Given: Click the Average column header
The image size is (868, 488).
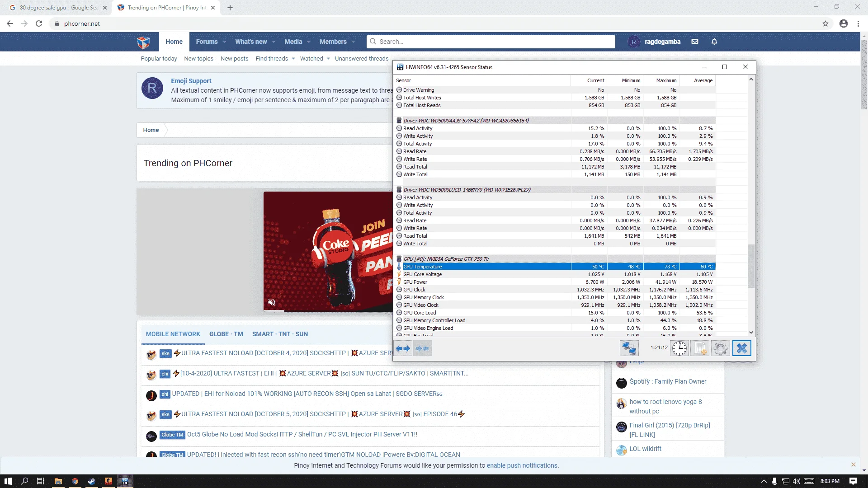Looking at the screenshot, I should [x=698, y=80].
